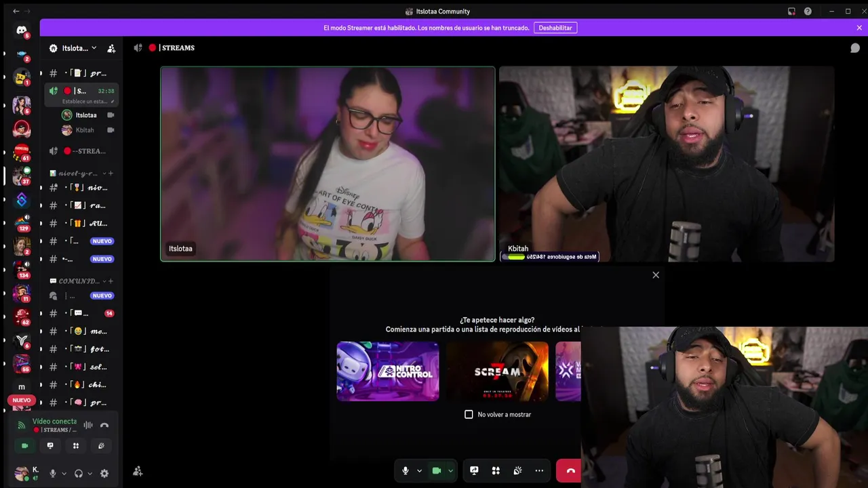Add channel to COMUNID category

111,281
